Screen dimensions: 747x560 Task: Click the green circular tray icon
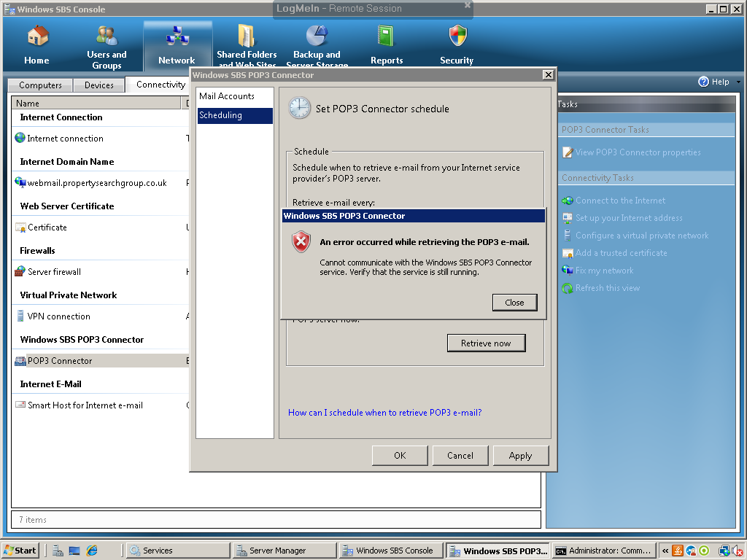coord(704,551)
